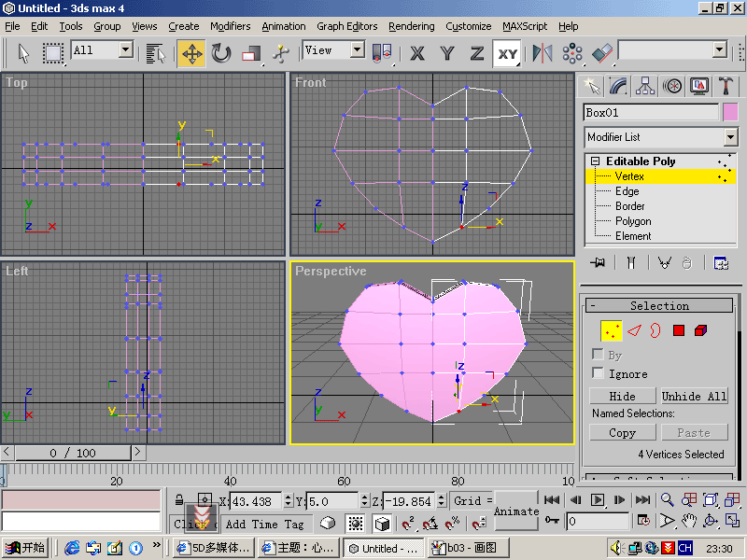Click the Hide button
The height and width of the screenshot is (560, 747).
(622, 396)
